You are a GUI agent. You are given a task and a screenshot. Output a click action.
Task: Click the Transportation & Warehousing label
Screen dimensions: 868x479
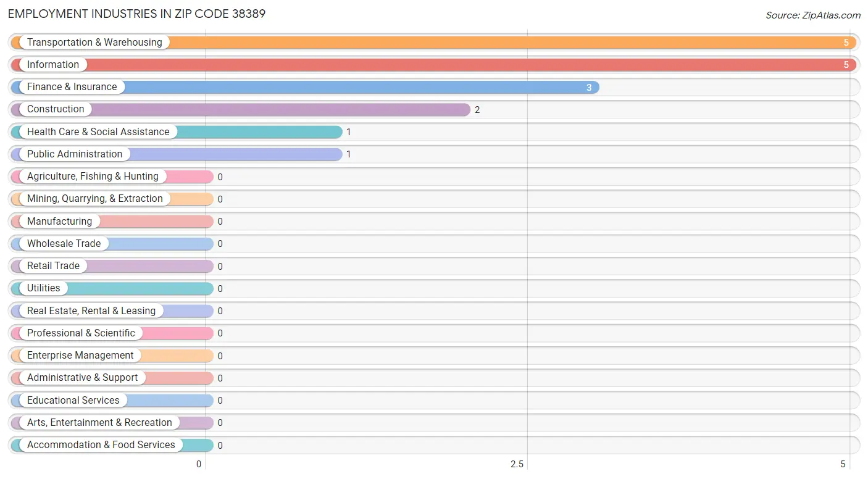click(x=94, y=42)
